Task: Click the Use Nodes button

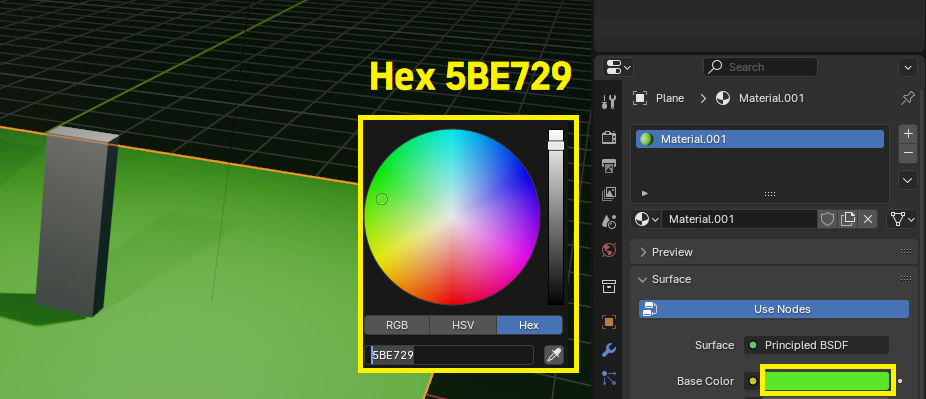Action: coord(774,309)
